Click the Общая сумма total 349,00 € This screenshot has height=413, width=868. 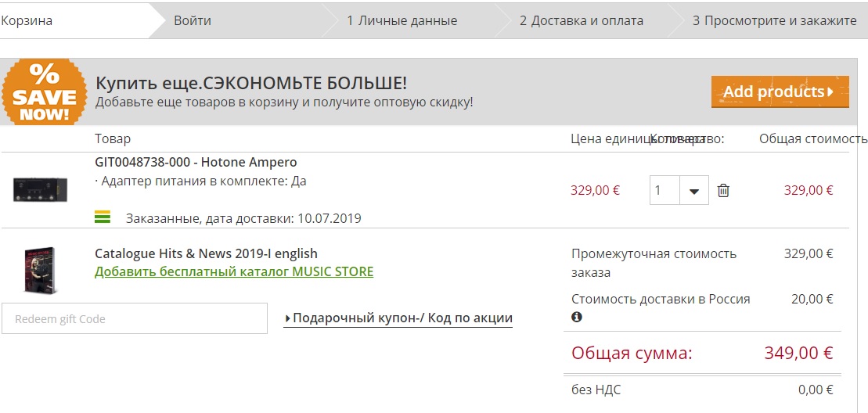click(x=798, y=353)
